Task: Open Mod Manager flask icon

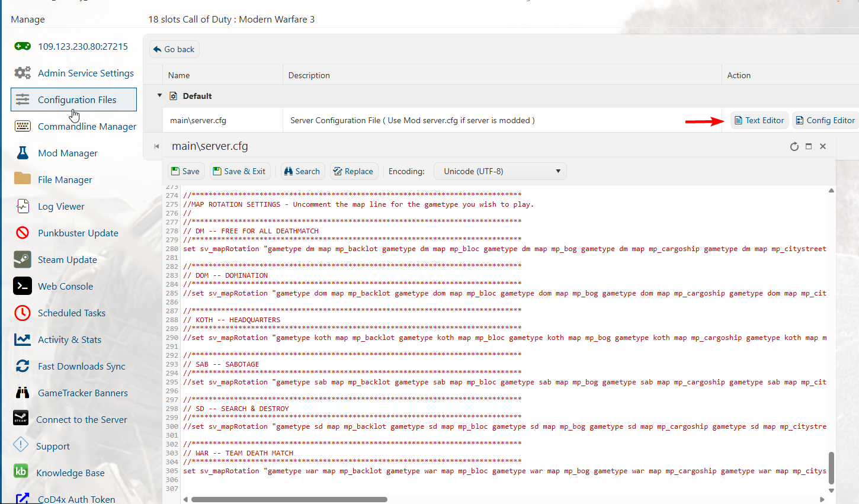Action: (23, 153)
